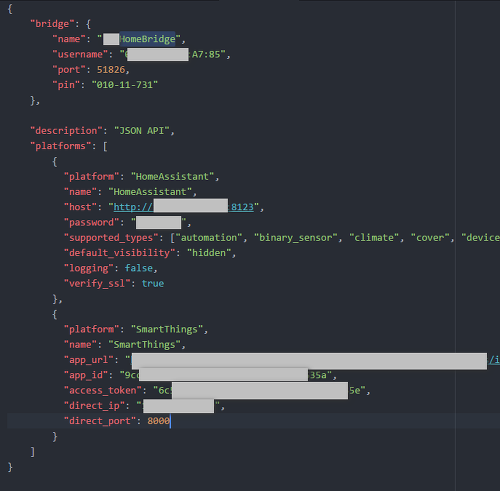Click the first "platform" key above HomeAssistant
Image resolution: width=500 pixels, height=491 pixels.
pos(92,177)
